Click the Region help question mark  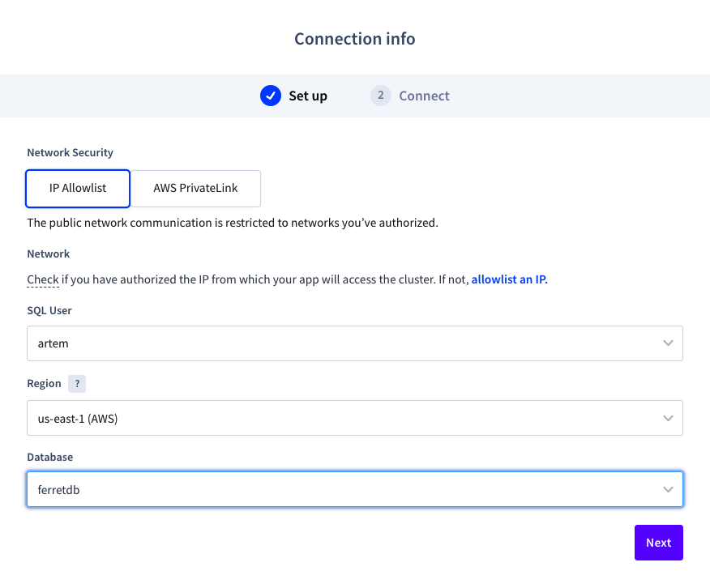76,384
